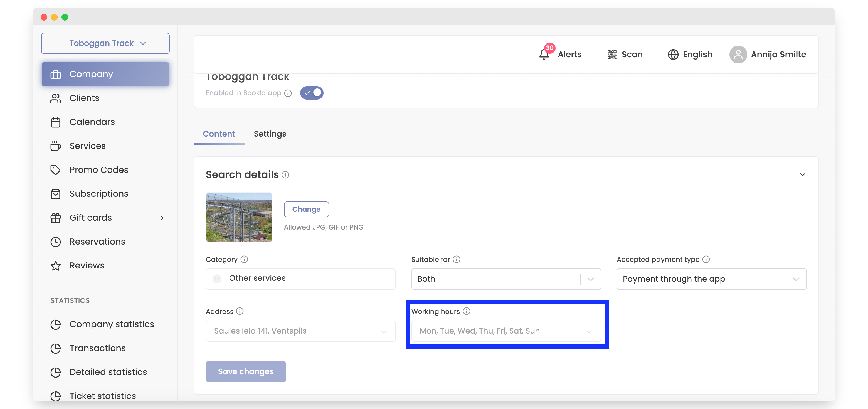Open the Toboggan Track company selector

pos(105,43)
